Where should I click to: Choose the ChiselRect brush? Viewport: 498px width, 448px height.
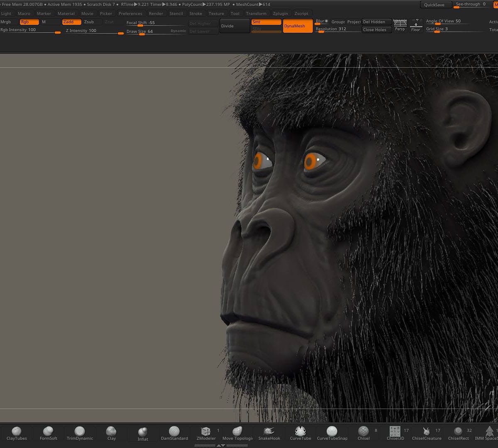(458, 433)
